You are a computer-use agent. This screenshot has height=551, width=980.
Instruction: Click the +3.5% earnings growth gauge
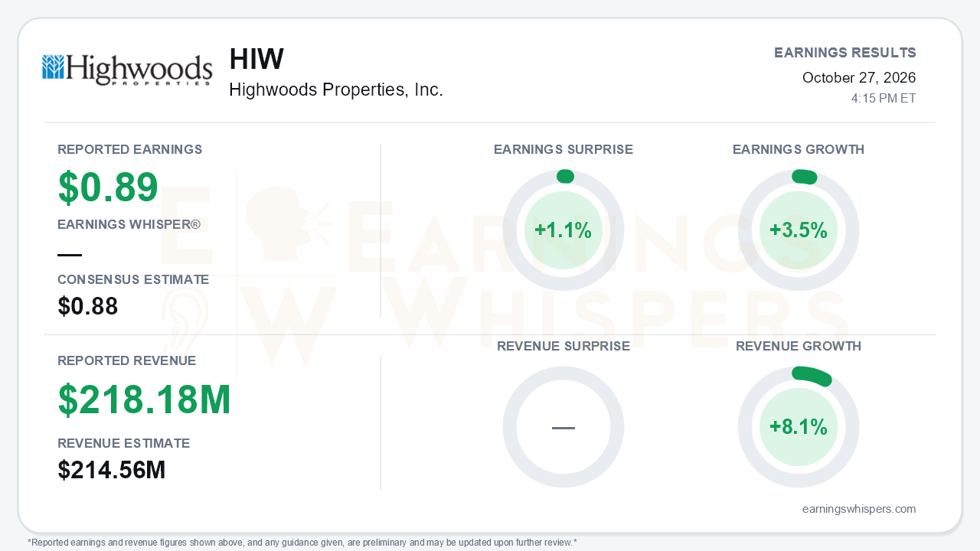pos(799,230)
